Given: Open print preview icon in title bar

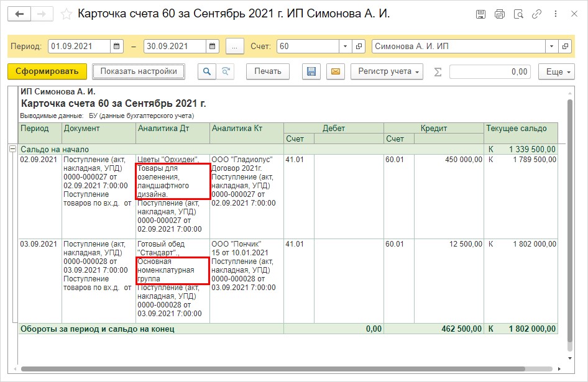Looking at the screenshot, I should [x=518, y=14].
